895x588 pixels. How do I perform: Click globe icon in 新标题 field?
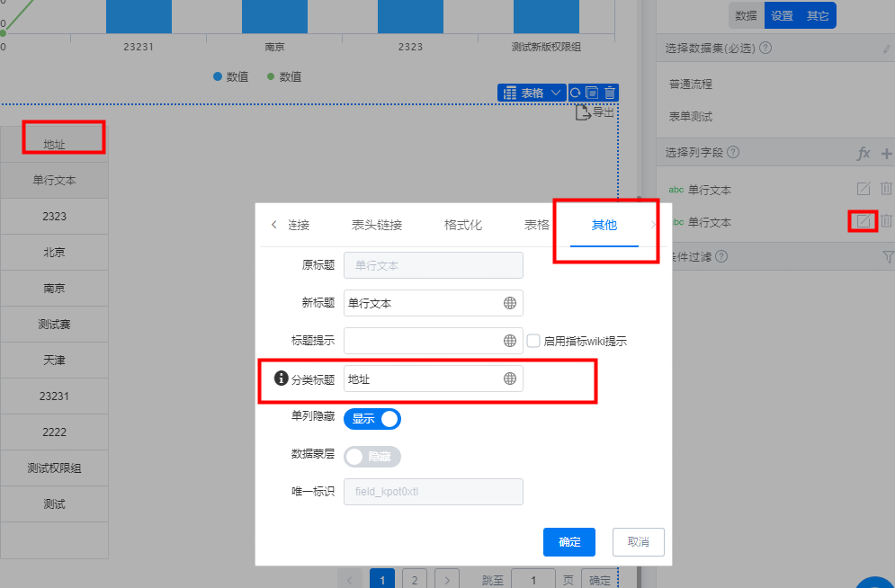point(510,303)
